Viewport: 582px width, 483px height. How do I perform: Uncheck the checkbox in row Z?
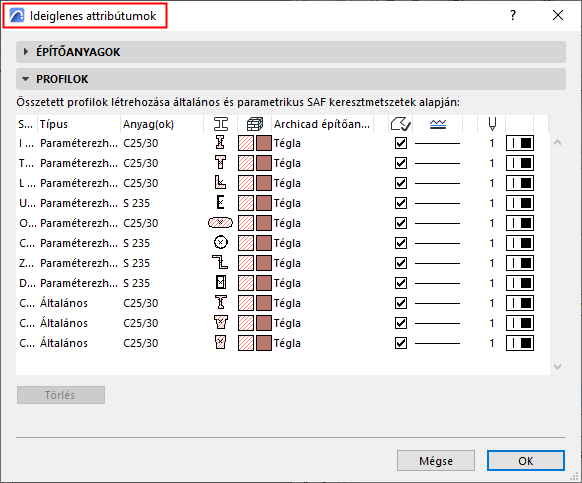pos(401,263)
